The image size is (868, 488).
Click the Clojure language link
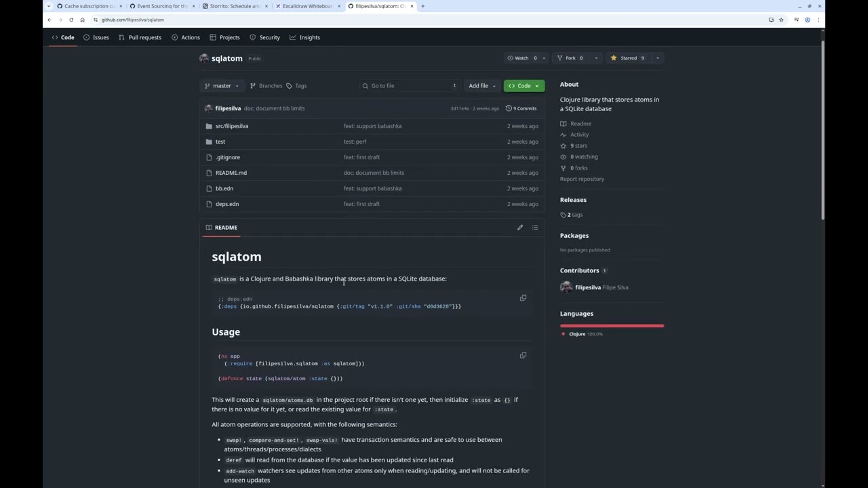coord(582,334)
